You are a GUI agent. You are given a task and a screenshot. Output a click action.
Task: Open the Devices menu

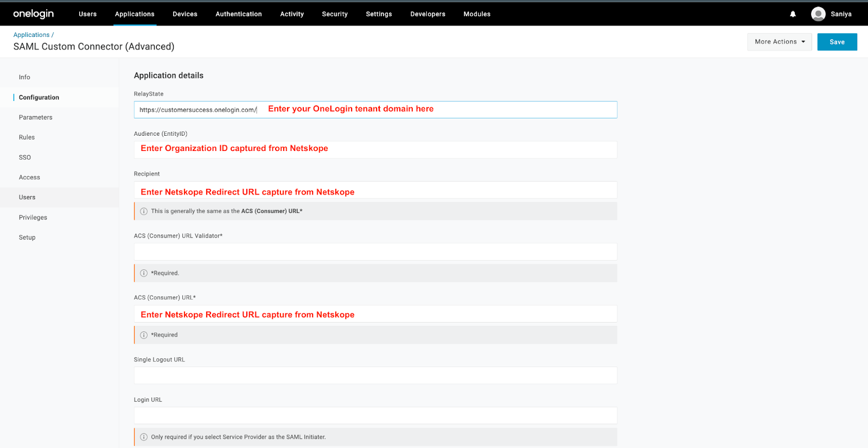click(185, 14)
